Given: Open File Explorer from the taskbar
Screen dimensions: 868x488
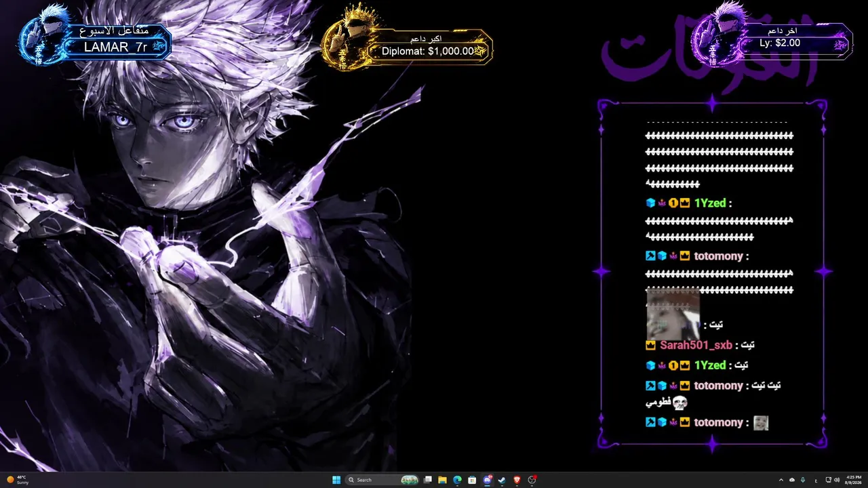Looking at the screenshot, I should tap(442, 480).
